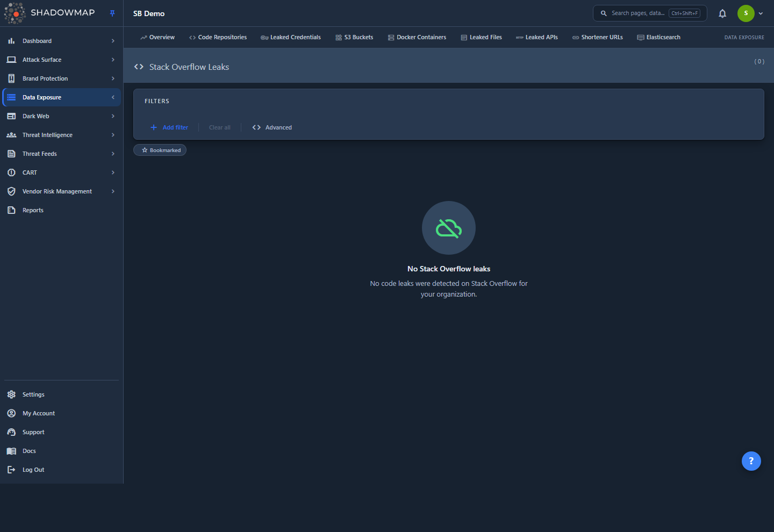Click the Vendor Risk Management shield icon

click(x=11, y=191)
